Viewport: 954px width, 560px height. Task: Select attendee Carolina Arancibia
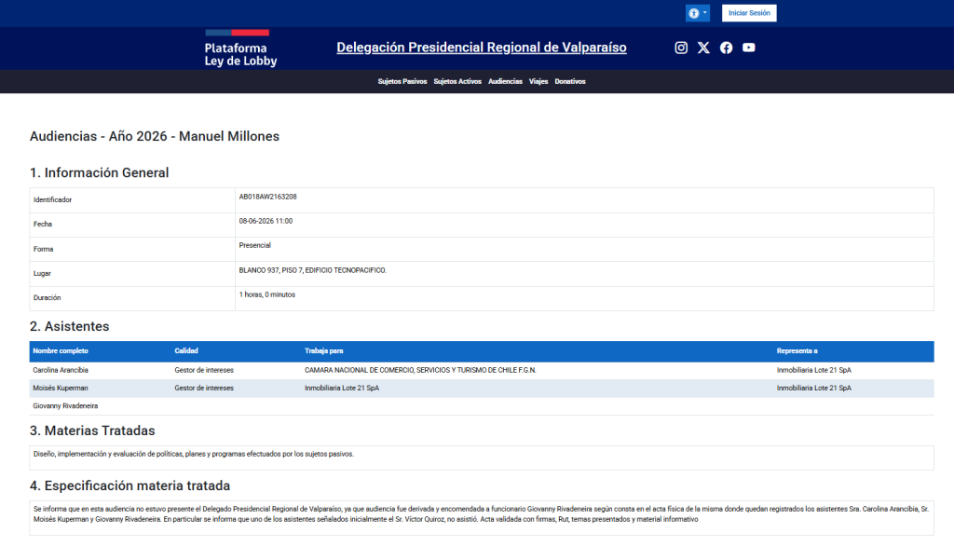(x=61, y=370)
